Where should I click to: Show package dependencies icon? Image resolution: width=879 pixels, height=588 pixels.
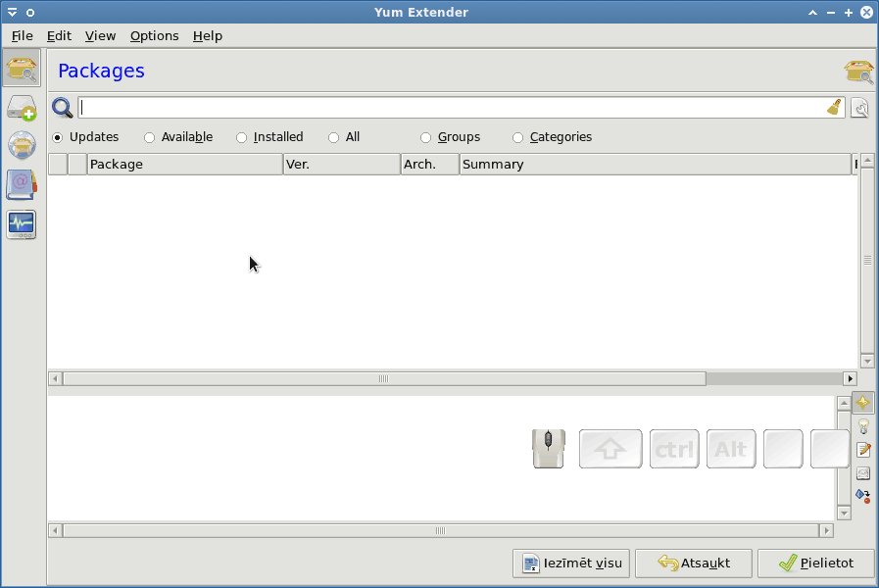point(862,496)
